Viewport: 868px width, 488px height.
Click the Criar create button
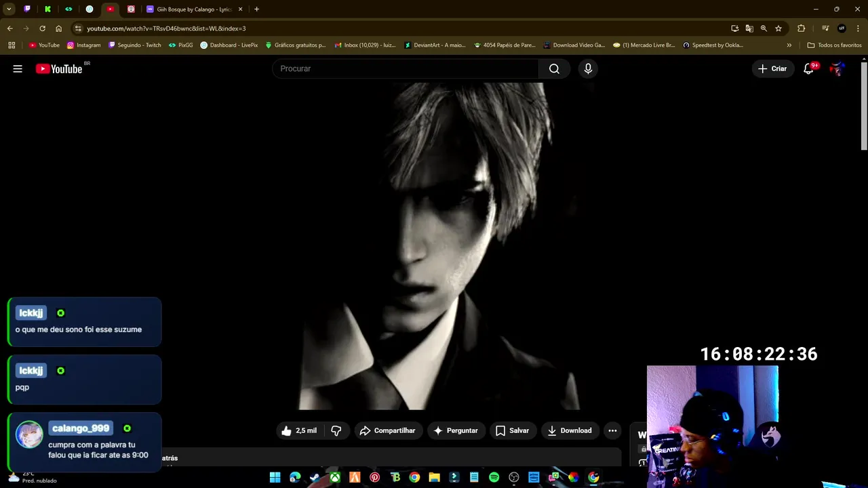pos(772,68)
